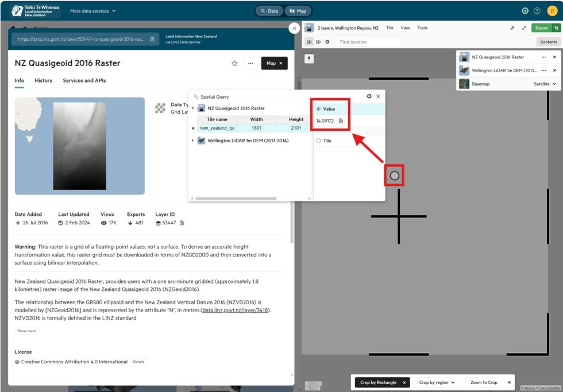This screenshot has height=392, width=563.
Task: Click the crop icon beside Export
Action: pos(556,28)
